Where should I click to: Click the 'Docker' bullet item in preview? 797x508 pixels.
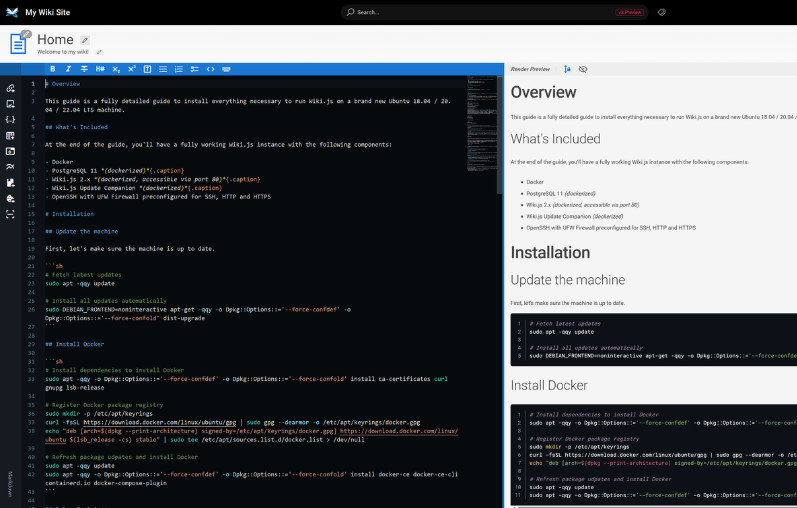pos(535,182)
